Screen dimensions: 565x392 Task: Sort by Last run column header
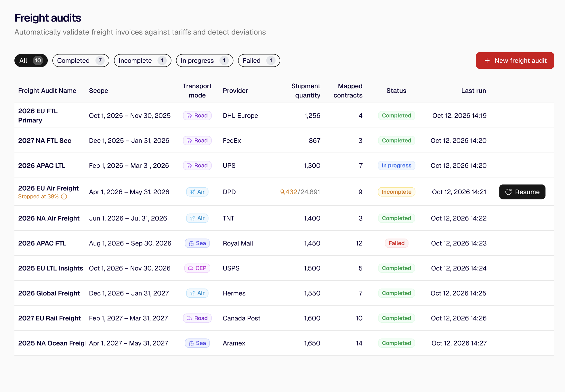click(474, 91)
